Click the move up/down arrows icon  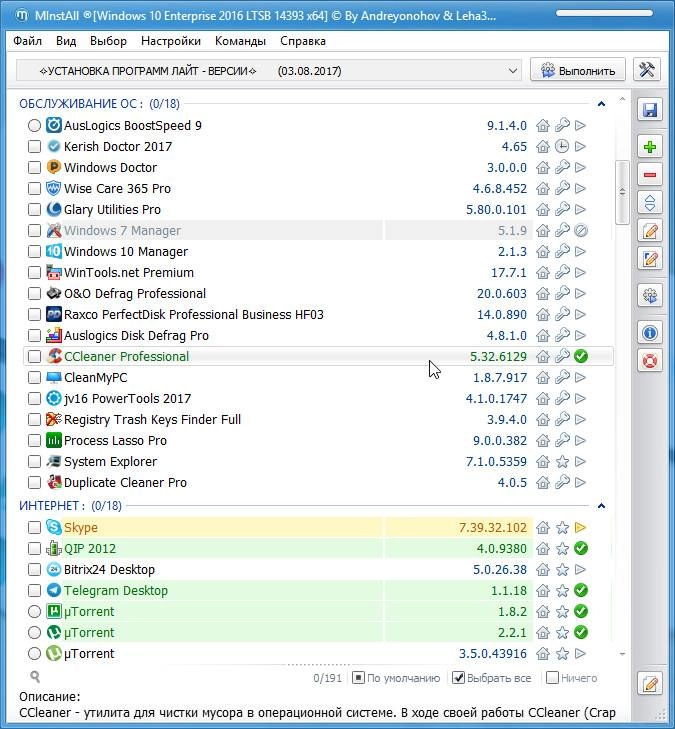click(649, 203)
